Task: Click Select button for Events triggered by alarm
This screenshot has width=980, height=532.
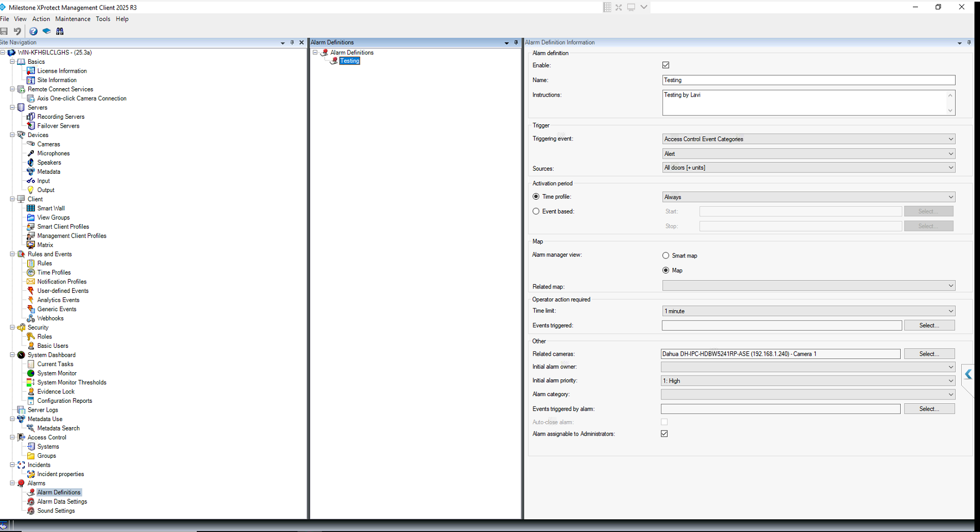Action: [x=929, y=409]
